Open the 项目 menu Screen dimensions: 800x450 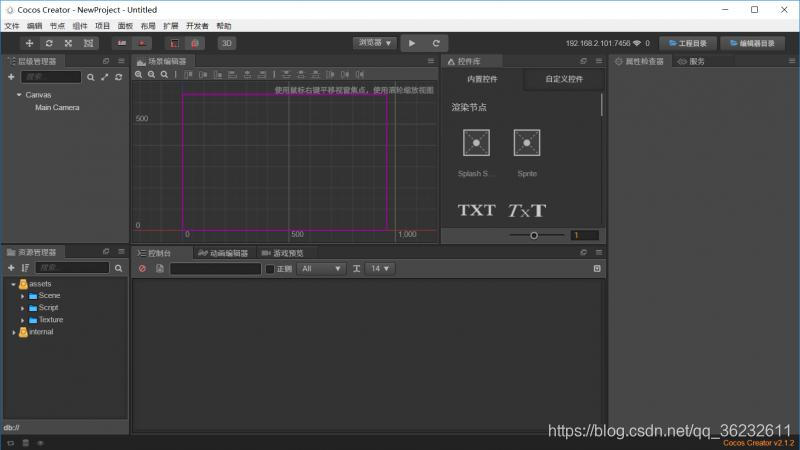[103, 26]
